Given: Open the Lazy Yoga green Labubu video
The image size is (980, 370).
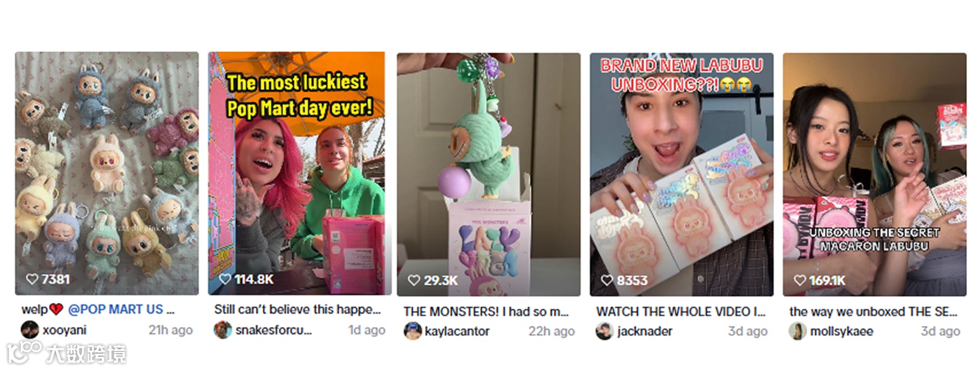Looking at the screenshot, I should click(489, 174).
